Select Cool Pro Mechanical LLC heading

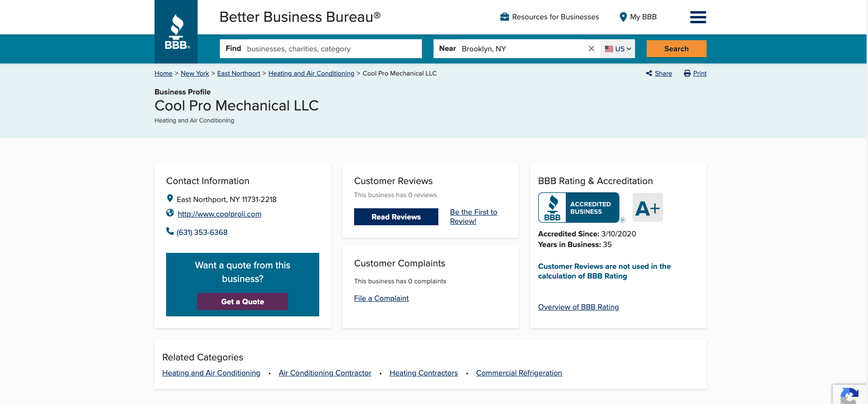click(236, 106)
